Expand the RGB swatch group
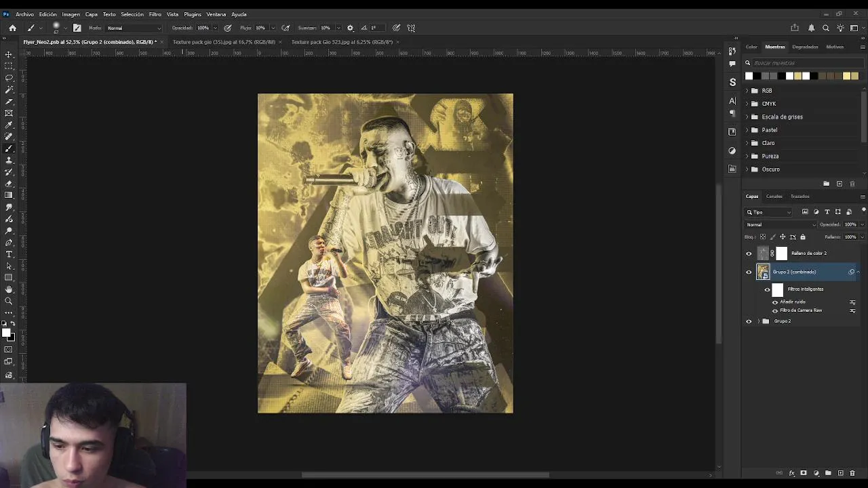The image size is (868, 488). coord(747,91)
